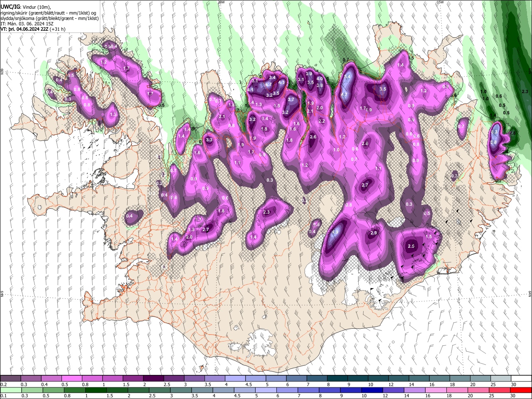Select the 6.3 value near the east coast
Image resolution: width=532 pixels, height=399 pixels.
click(x=494, y=132)
